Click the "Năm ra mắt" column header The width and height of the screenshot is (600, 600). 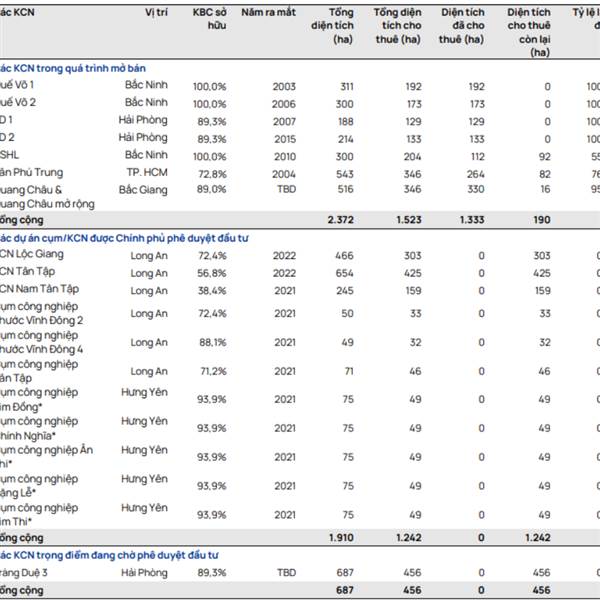point(269,12)
